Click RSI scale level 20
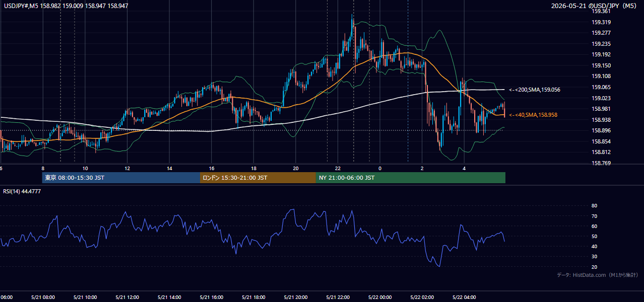 (x=594, y=267)
